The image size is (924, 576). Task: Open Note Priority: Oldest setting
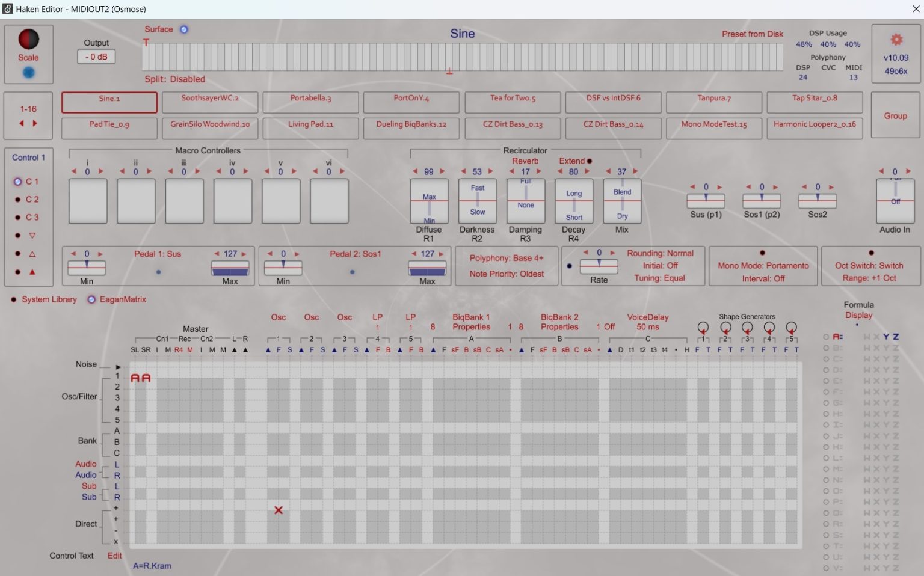pyautogui.click(x=507, y=274)
